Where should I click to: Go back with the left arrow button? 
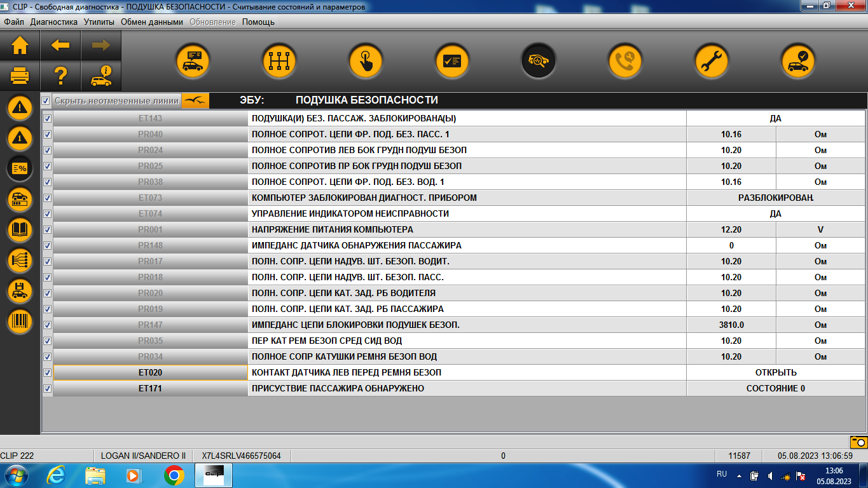click(60, 46)
